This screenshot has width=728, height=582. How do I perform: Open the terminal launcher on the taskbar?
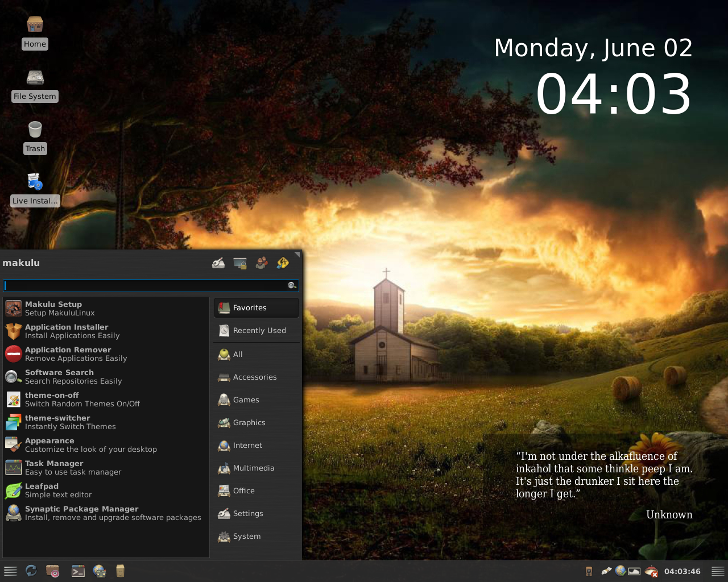78,571
